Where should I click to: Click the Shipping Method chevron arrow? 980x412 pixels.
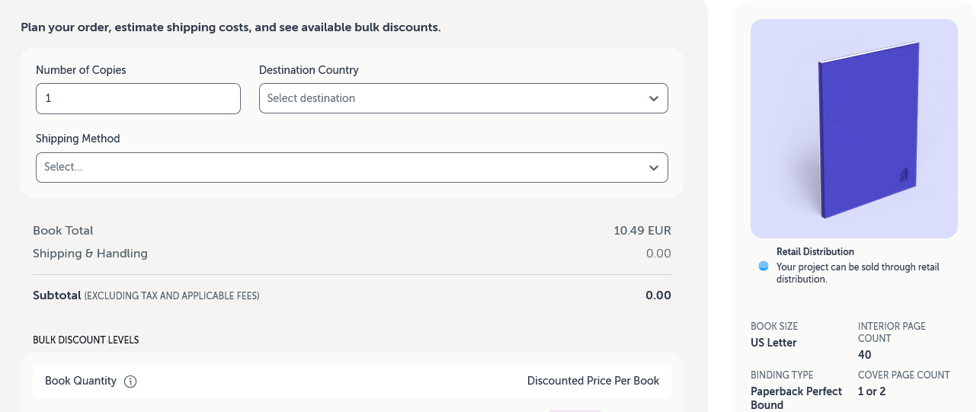653,168
